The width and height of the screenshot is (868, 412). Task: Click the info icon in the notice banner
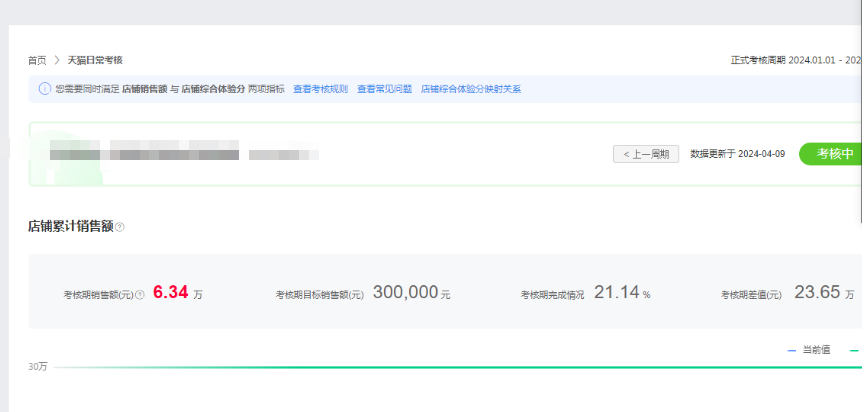pos(45,89)
